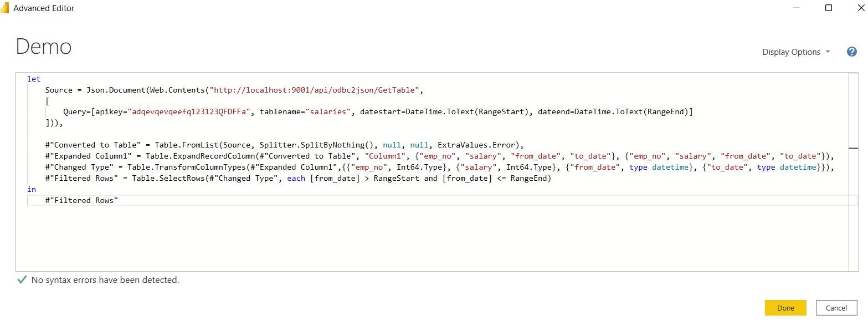Image resolution: width=868 pixels, height=325 pixels.
Task: Click the green syntax check checkmark icon
Action: pos(22,280)
